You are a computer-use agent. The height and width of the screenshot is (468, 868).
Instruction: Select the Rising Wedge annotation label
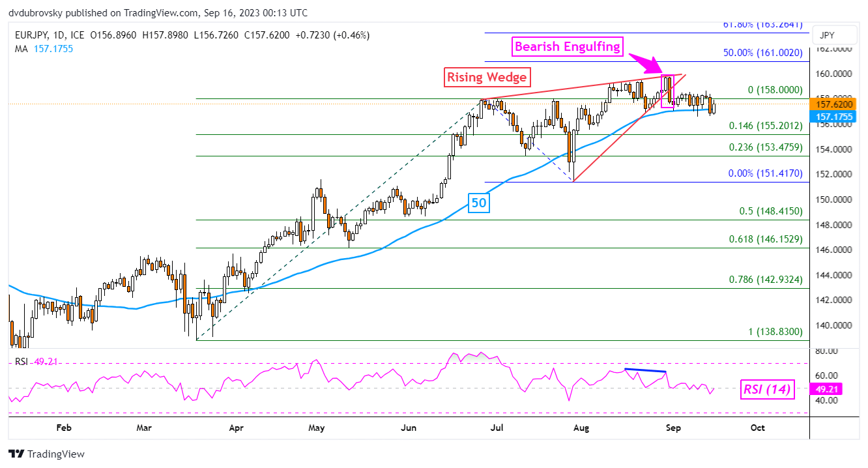point(487,77)
